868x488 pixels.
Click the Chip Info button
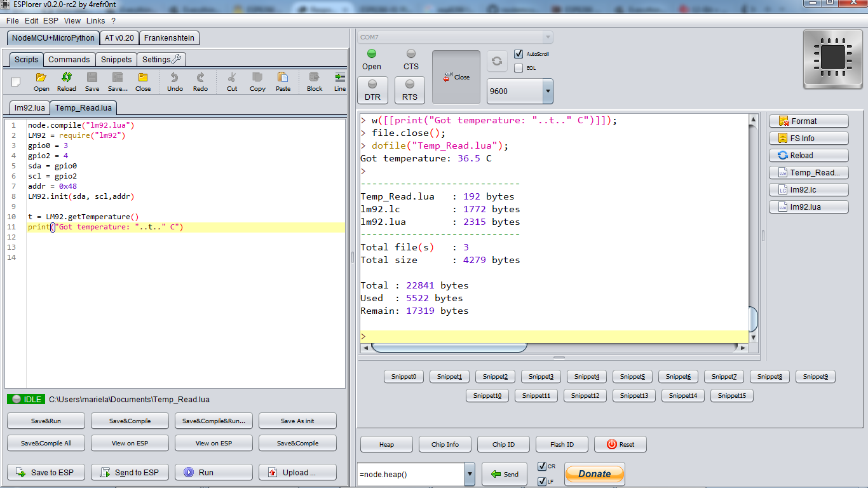pyautogui.click(x=445, y=445)
